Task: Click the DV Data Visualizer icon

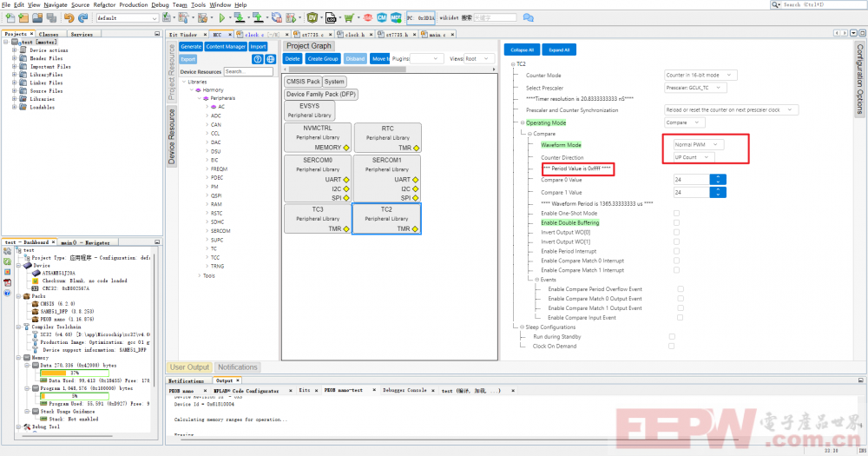Action: [312, 17]
